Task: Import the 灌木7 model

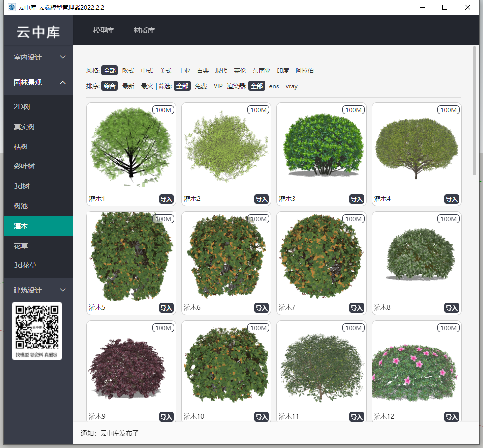Action: (357, 308)
